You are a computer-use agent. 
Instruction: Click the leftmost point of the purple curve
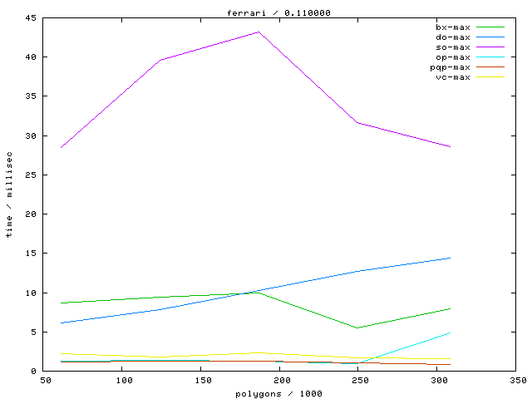pos(61,147)
